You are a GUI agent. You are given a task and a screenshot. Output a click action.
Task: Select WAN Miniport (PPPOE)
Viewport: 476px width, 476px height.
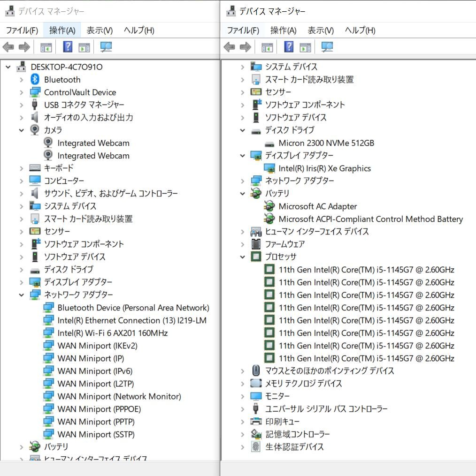pos(99,409)
